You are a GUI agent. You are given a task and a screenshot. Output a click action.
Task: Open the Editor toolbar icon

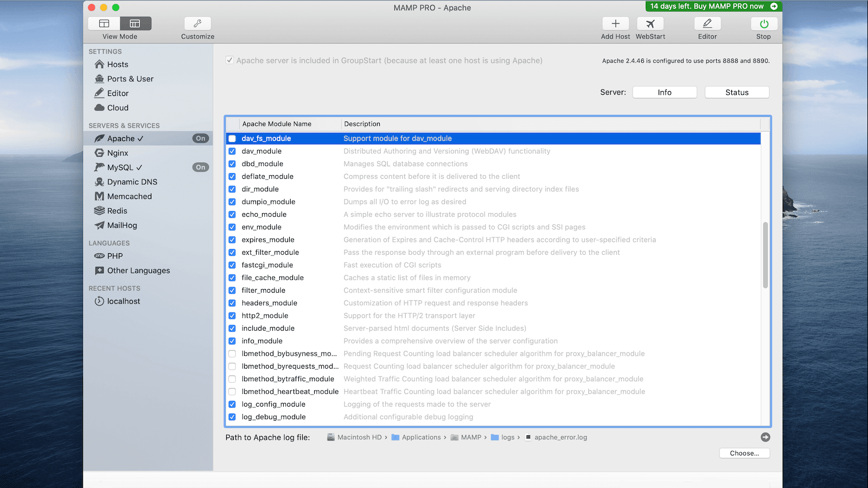[x=707, y=24]
